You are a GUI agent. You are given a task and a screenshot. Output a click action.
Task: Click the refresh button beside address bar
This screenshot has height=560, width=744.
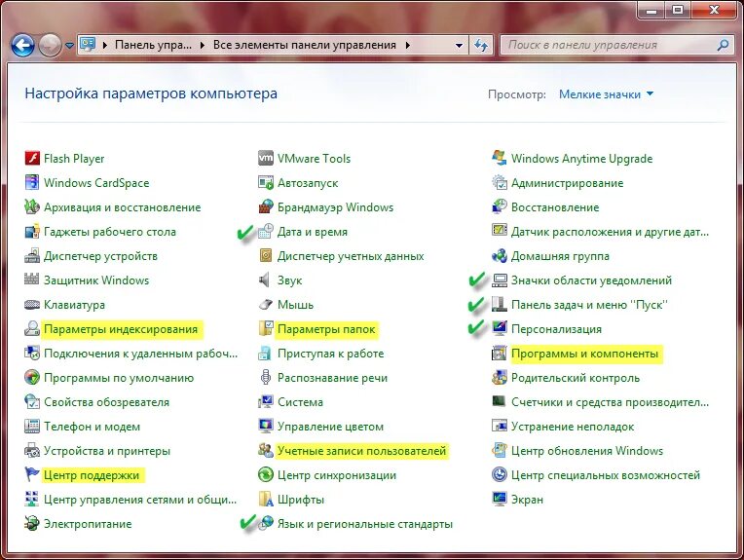pos(482,45)
